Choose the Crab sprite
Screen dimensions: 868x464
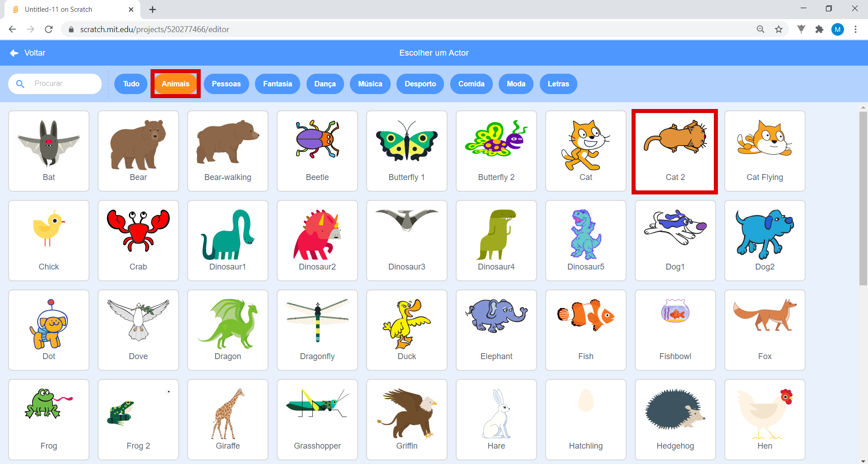click(138, 241)
